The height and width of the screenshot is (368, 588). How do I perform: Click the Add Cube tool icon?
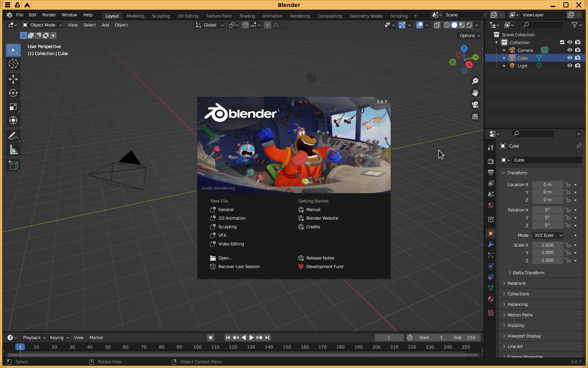point(13,165)
